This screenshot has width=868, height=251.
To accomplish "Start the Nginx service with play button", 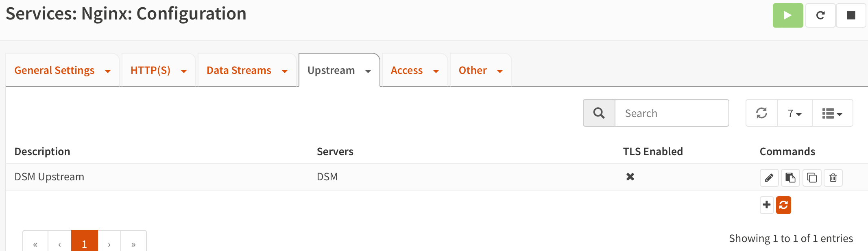I will [x=787, y=15].
